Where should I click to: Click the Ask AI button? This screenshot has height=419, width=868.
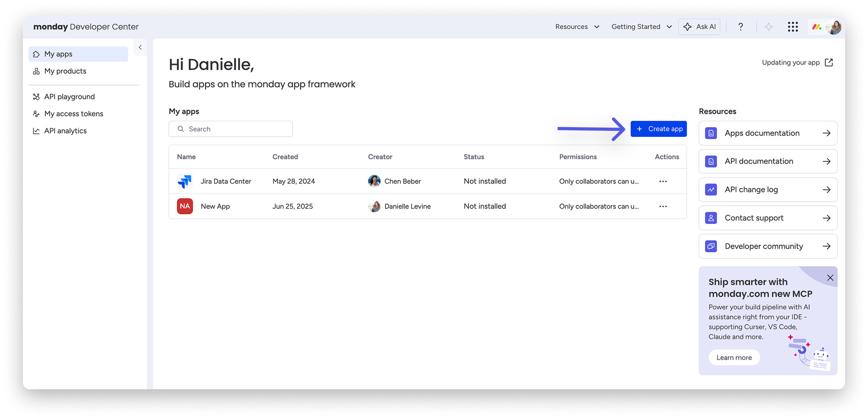[699, 27]
